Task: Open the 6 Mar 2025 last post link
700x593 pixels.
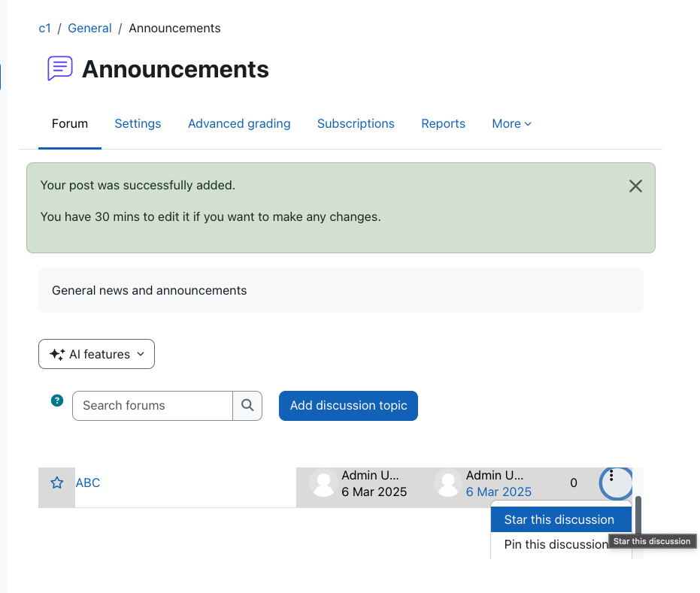Action: click(498, 492)
